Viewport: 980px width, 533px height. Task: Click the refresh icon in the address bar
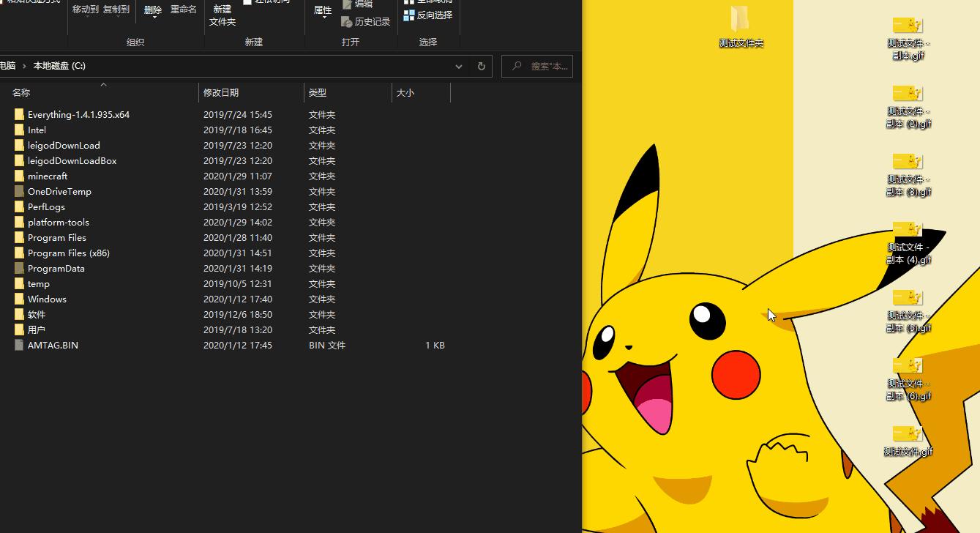tap(481, 66)
